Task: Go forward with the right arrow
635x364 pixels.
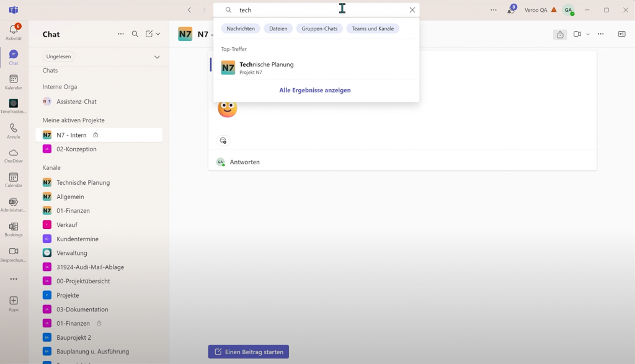Action: point(203,10)
